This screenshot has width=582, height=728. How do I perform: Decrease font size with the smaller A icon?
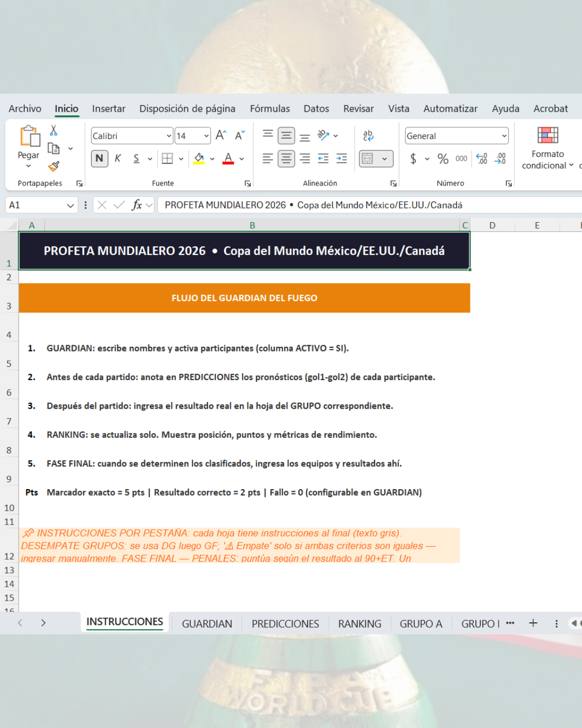240,135
